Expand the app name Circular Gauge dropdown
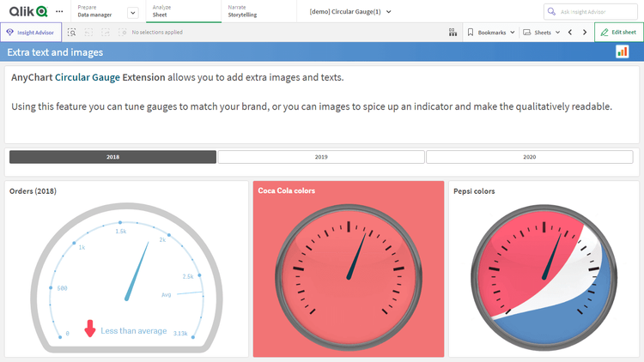644x362 pixels. (x=389, y=11)
